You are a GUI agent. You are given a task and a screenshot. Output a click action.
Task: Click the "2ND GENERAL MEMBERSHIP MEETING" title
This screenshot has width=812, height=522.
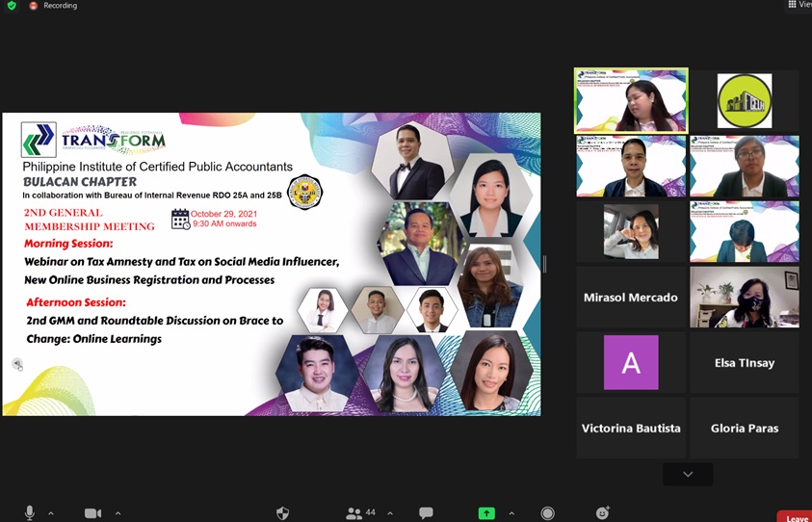tap(89, 220)
